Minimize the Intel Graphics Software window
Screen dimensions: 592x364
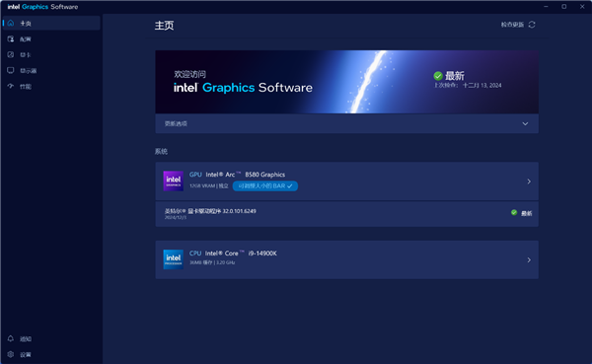(x=546, y=7)
